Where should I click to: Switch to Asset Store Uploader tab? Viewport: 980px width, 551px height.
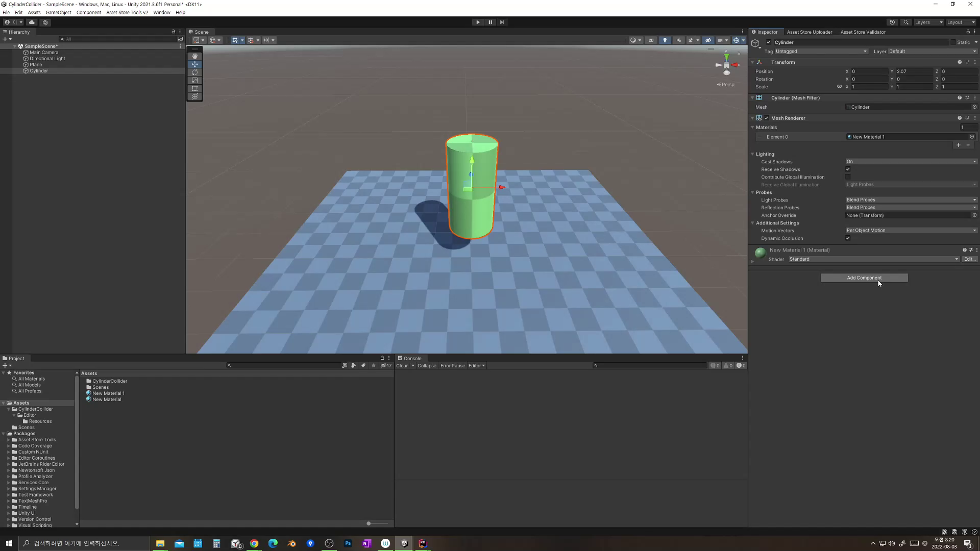click(810, 32)
